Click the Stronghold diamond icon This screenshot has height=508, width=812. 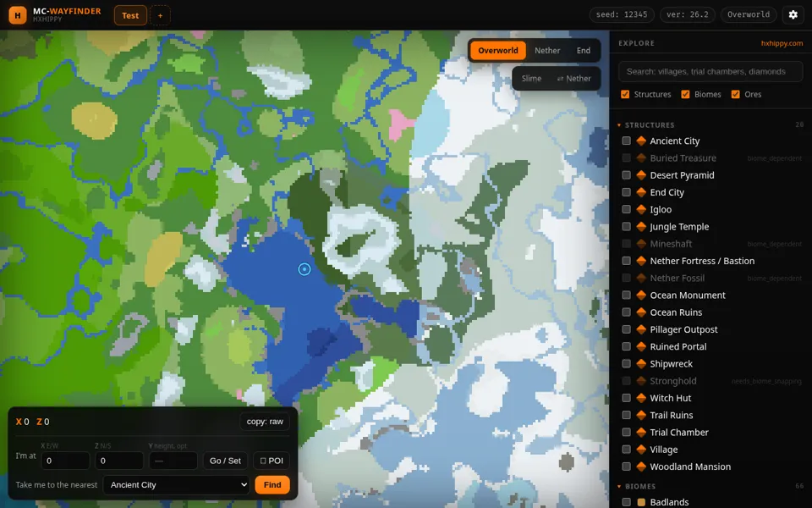(641, 380)
